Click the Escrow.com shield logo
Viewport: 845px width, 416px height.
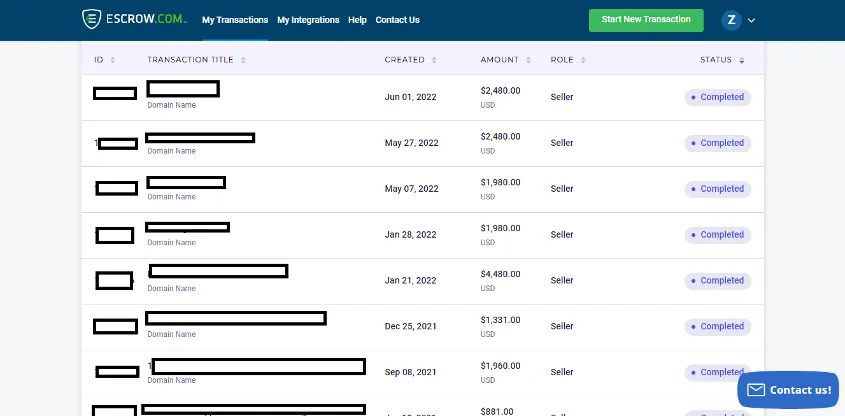(92, 19)
